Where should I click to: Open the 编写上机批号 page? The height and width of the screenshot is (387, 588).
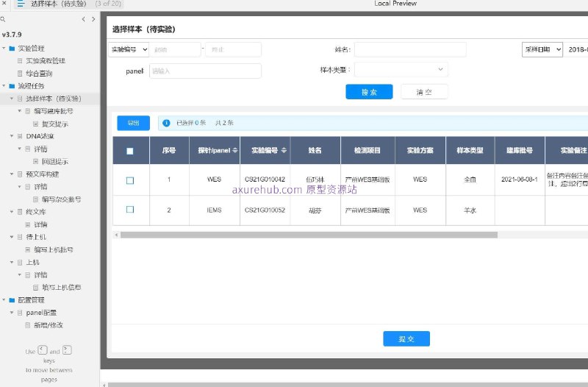53,249
